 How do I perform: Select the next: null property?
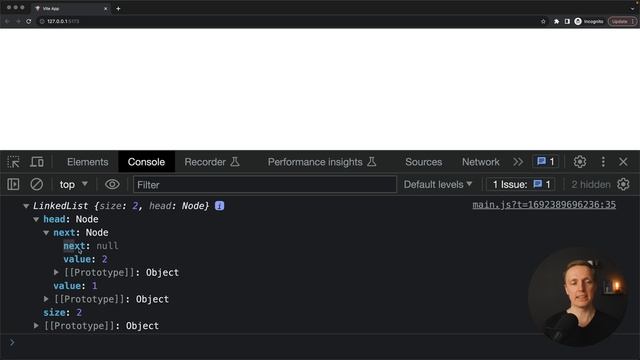91,246
